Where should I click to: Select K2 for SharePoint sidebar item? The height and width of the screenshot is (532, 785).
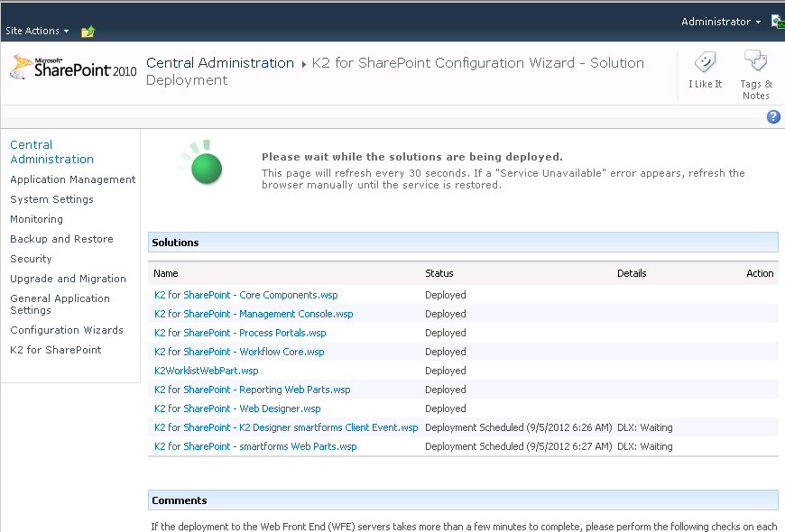55,350
